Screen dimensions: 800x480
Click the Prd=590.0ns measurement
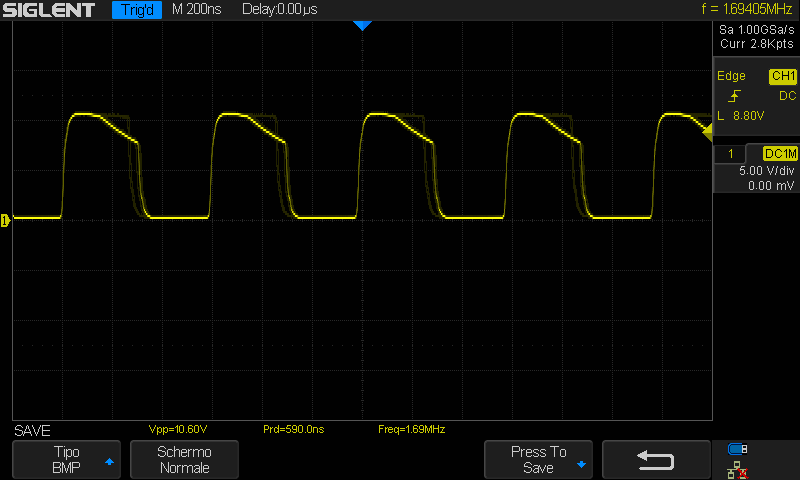pyautogui.click(x=293, y=430)
